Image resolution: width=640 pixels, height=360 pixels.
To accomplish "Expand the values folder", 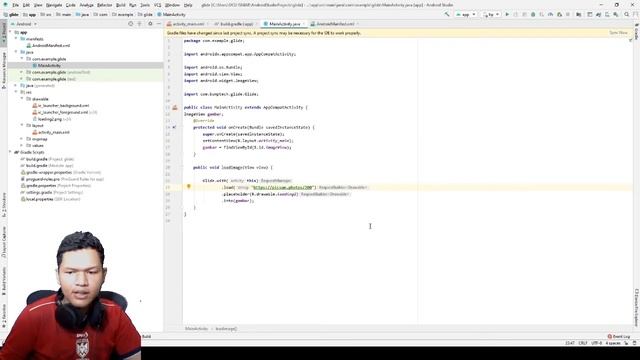I will click(22, 145).
